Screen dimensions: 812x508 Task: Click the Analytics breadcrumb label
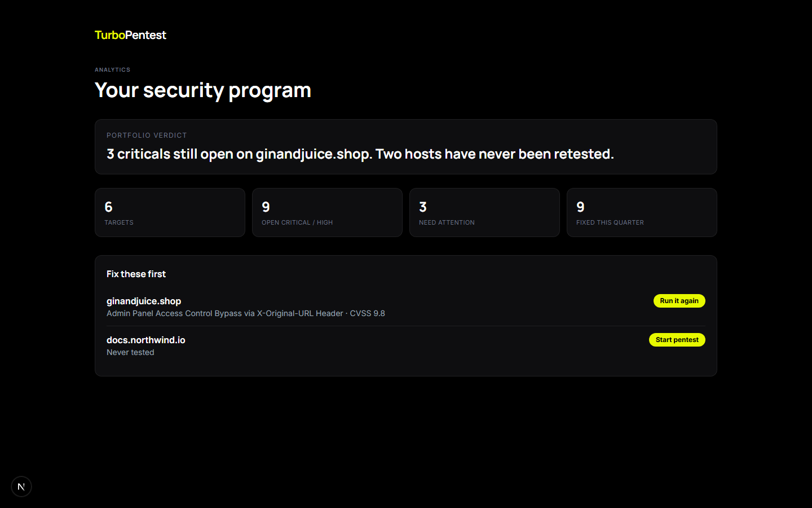pos(112,70)
